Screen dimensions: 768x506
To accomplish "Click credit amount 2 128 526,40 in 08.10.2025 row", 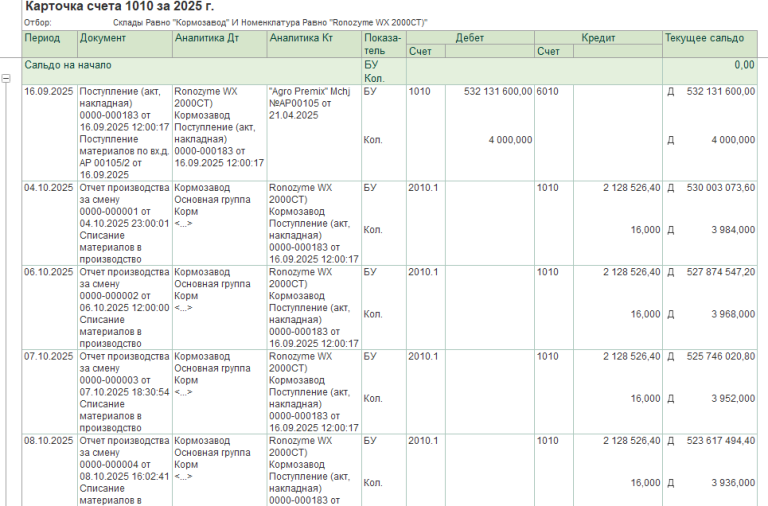I will point(631,441).
